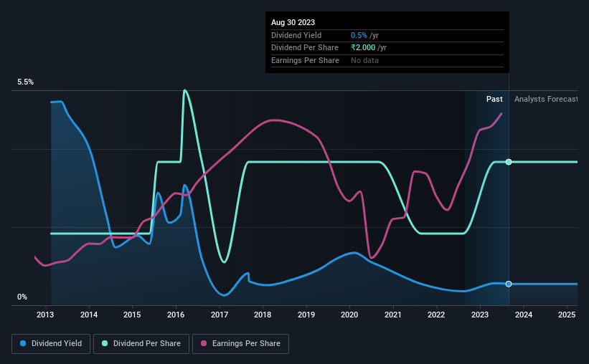Click the 2023 x-axis label
This screenshot has height=364, width=589.
coord(480,315)
